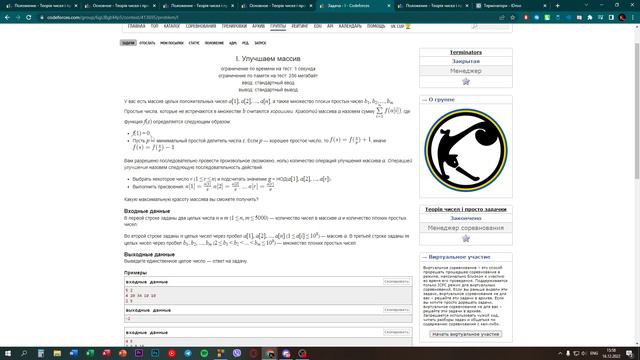Open the ПОЛОЖЕНИЕ contest sub-tab
The height and width of the screenshot is (360, 640).
pyautogui.click(x=214, y=43)
